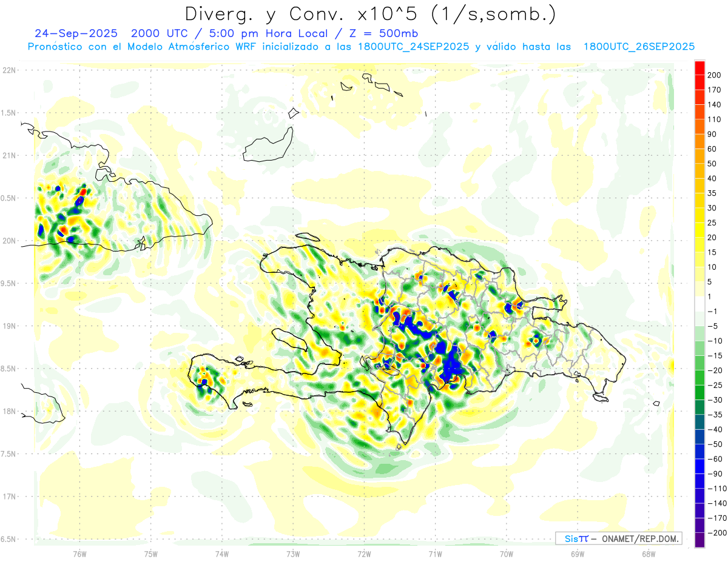The height and width of the screenshot is (562, 728).
Task: Click the 76W longitude label
Action: point(79,554)
